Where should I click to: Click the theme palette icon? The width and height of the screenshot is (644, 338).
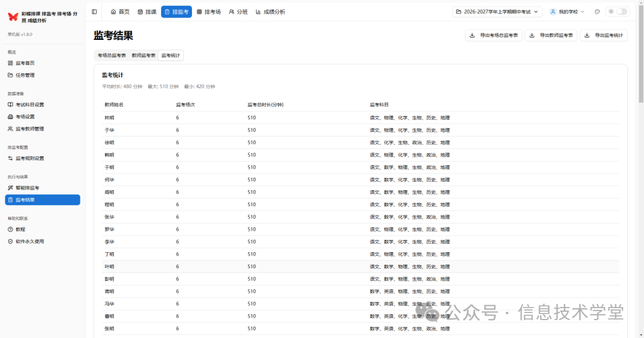point(597,12)
